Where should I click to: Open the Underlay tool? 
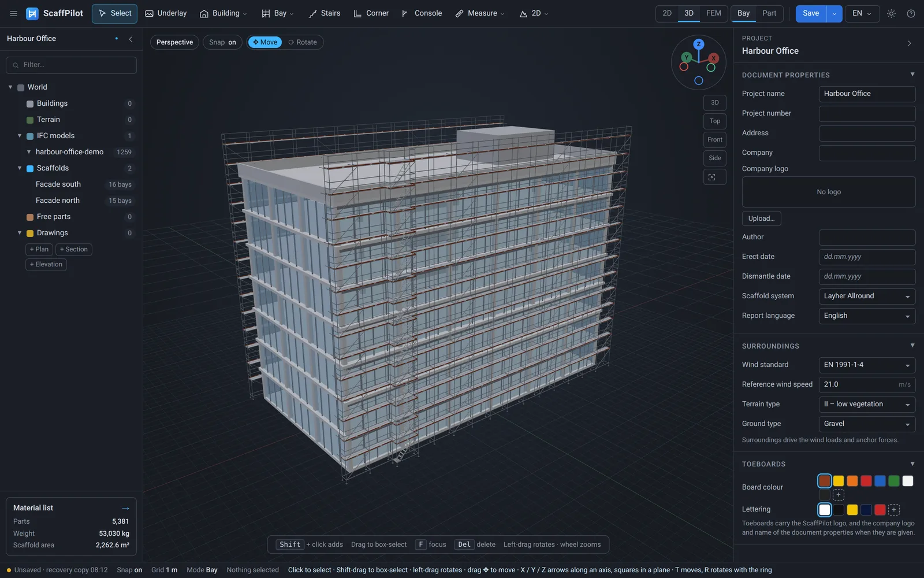166,13
